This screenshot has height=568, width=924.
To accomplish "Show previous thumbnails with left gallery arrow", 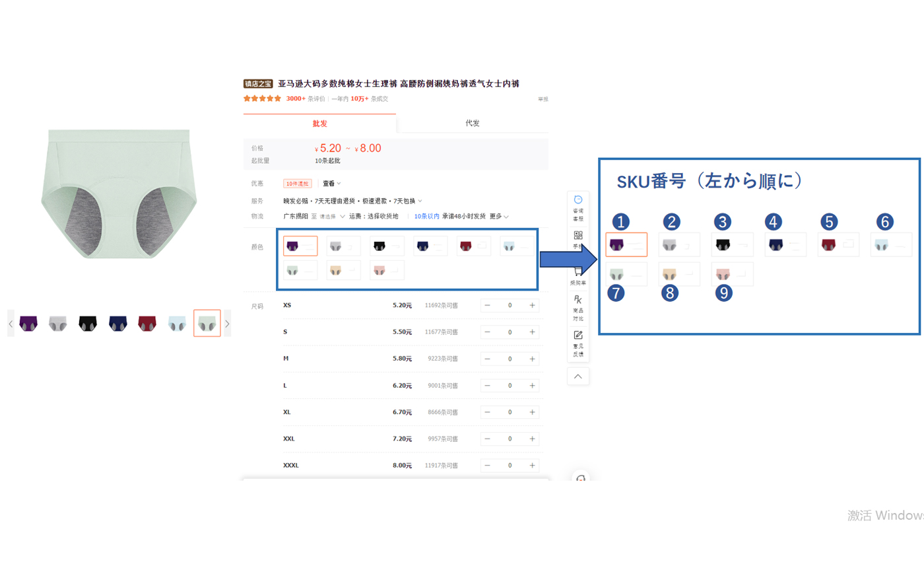I will click(x=11, y=324).
